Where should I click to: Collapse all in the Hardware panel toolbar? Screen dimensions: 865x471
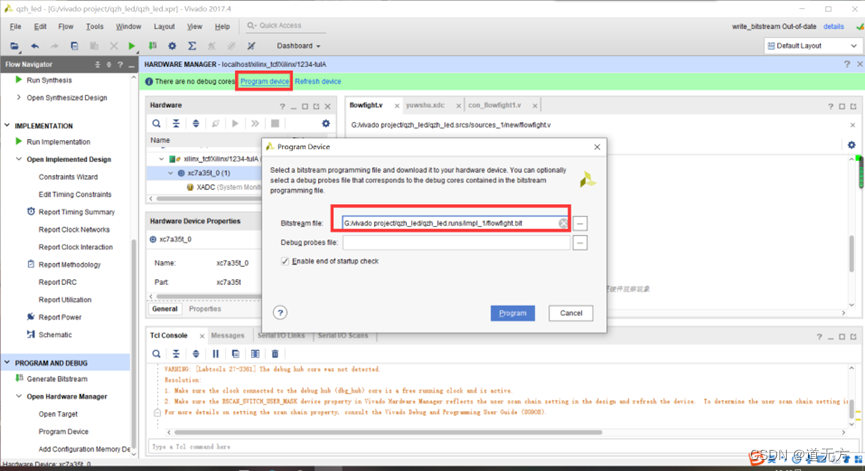176,124
